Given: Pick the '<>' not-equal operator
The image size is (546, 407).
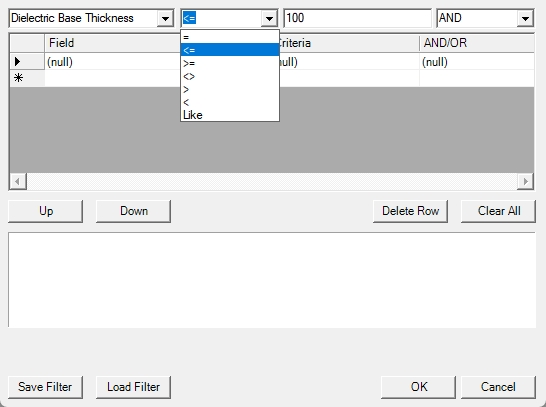Looking at the screenshot, I should coord(230,76).
